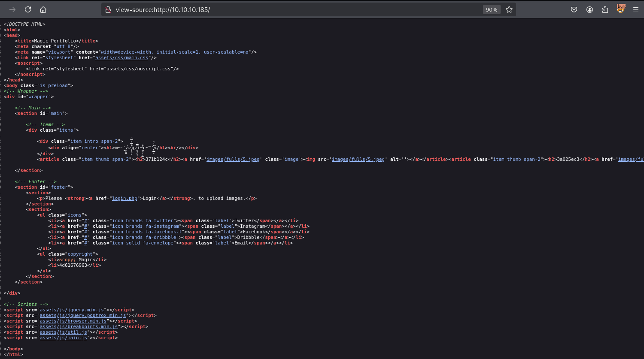Click the <!-- Wrapper --> comment

coord(26,91)
